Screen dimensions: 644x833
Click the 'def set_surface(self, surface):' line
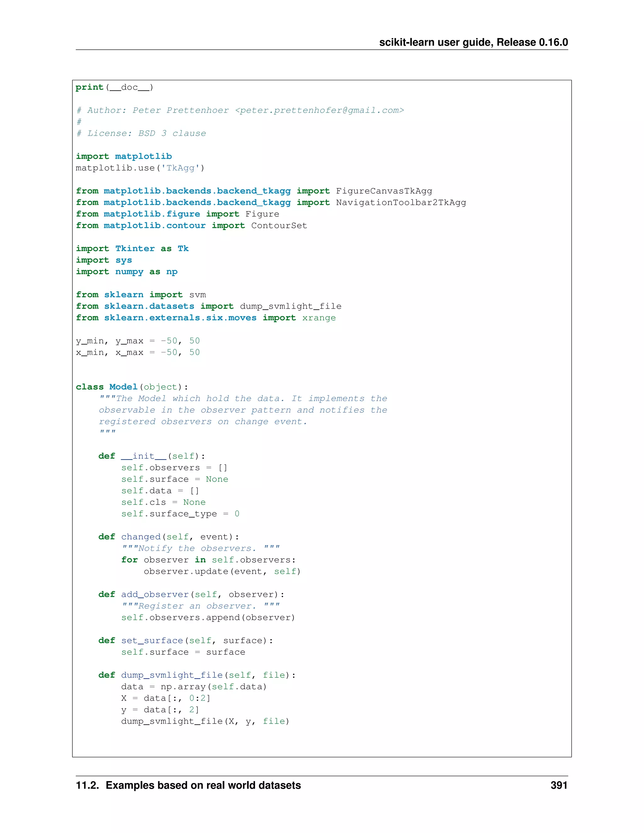pyautogui.click(x=186, y=641)
